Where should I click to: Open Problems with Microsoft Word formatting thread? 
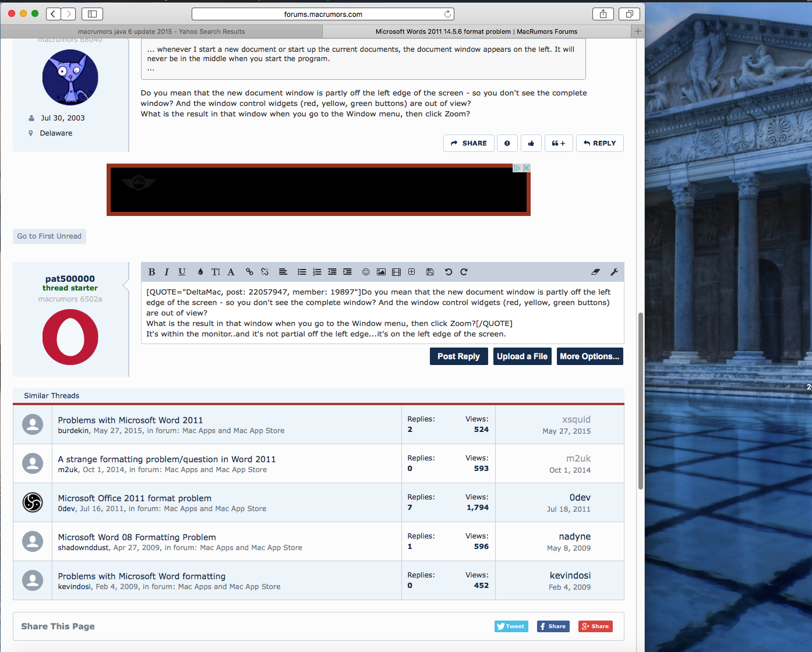142,576
